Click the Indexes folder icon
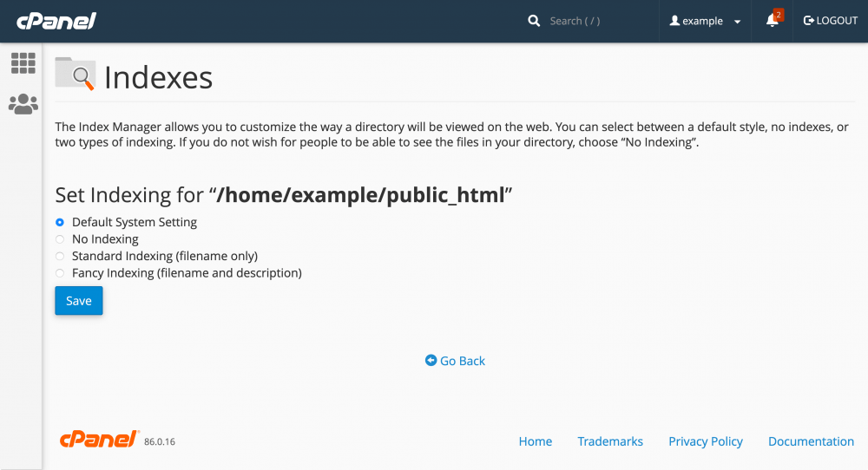868x470 pixels. [x=76, y=74]
